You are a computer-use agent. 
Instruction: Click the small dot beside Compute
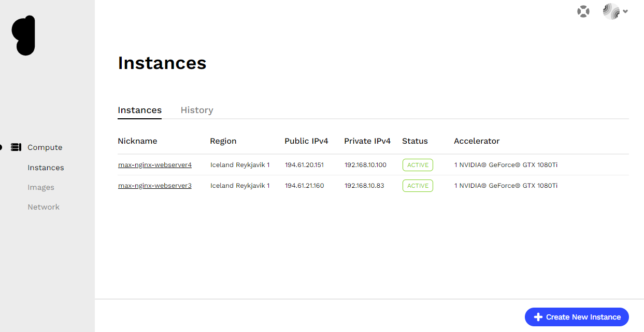pos(1,147)
